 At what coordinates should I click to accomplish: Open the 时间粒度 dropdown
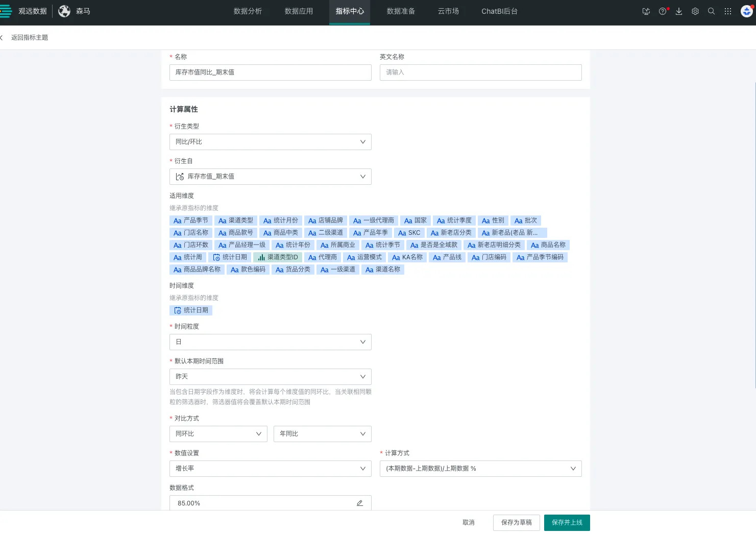pyautogui.click(x=270, y=342)
